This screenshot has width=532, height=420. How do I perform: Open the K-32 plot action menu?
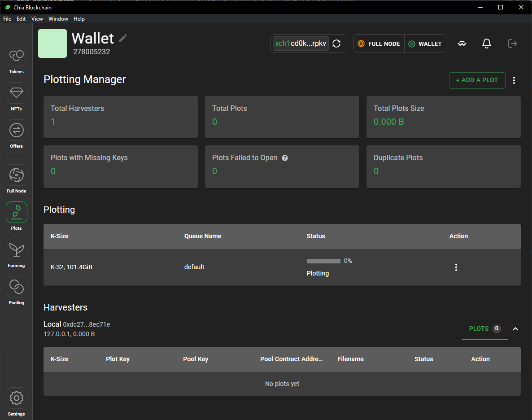(456, 267)
